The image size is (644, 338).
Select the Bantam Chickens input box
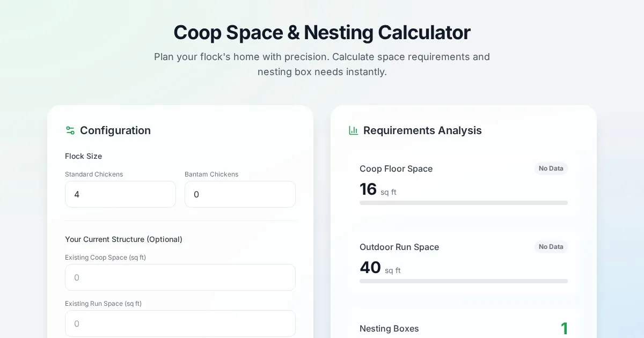point(240,194)
